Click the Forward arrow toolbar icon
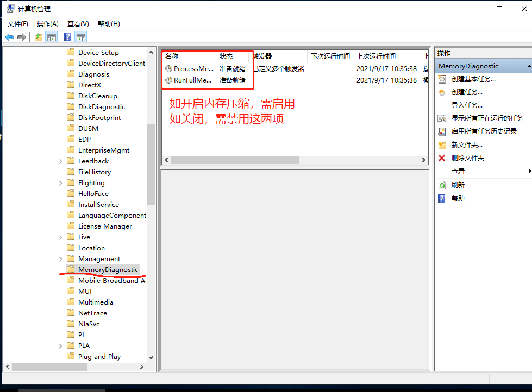The image size is (532, 392). pos(22,37)
